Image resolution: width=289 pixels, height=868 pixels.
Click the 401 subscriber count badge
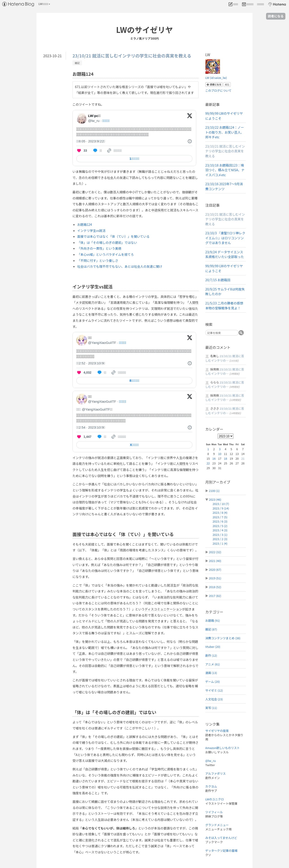click(227, 85)
